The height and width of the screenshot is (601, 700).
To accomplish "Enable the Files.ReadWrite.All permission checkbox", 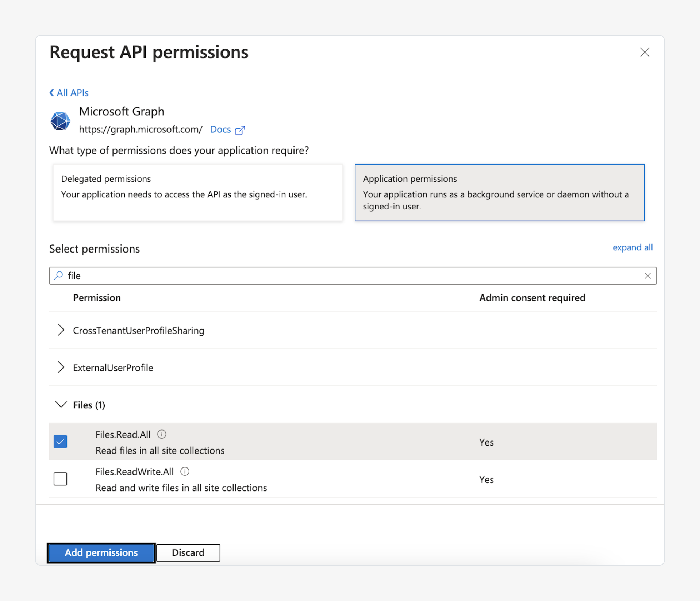I will (60, 479).
